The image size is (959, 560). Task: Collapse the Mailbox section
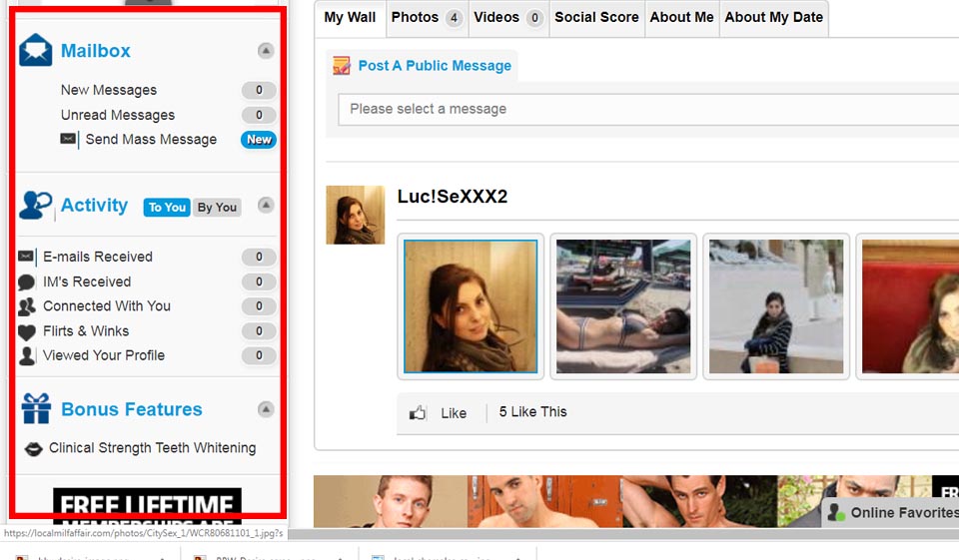[x=266, y=50]
